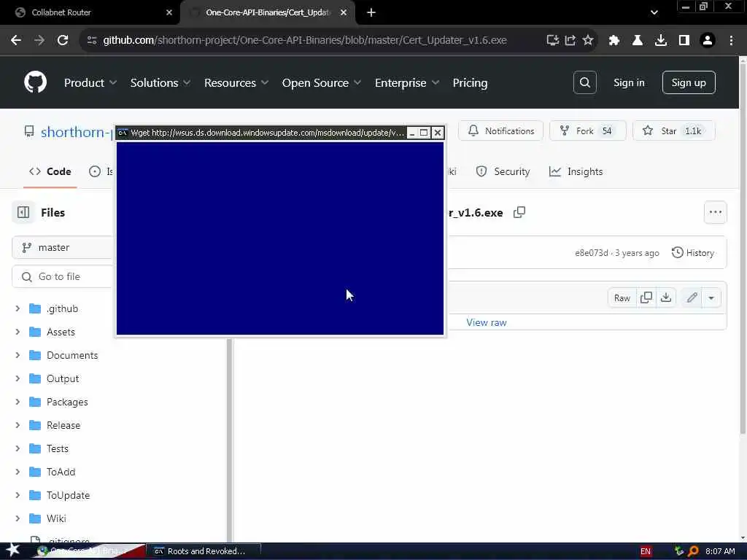This screenshot has height=560, width=747.
Task: Open the Pricing page
Action: coord(470,82)
